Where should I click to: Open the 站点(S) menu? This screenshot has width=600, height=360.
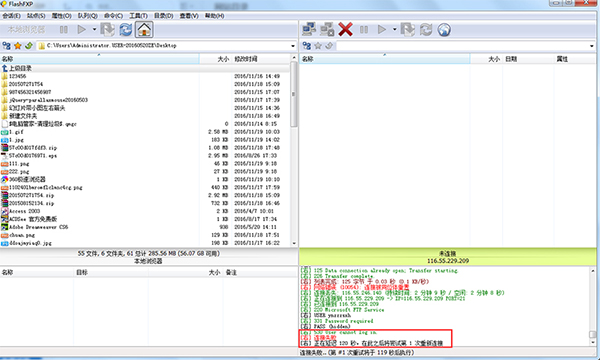coord(36,16)
